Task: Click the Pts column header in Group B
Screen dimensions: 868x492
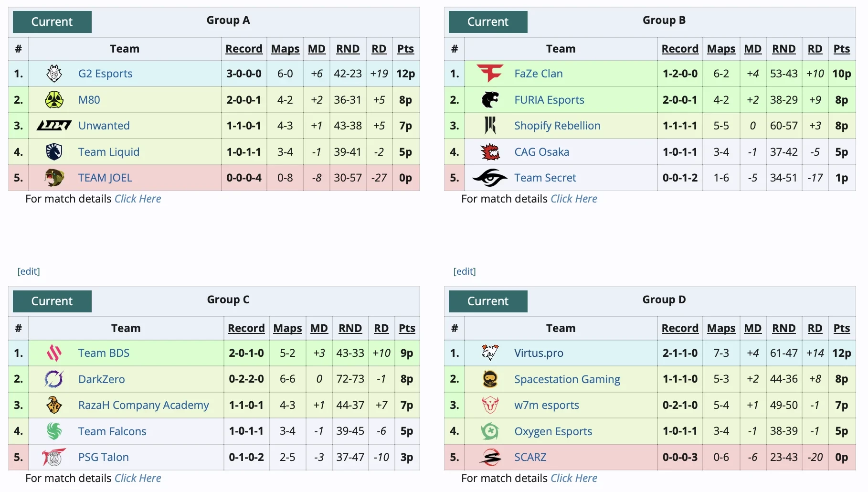Action: pos(841,49)
